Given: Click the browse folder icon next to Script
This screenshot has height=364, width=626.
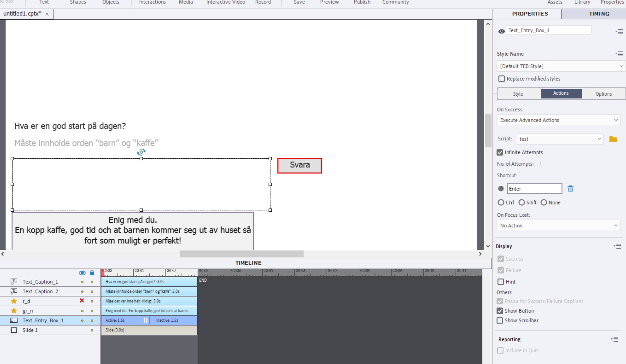Looking at the screenshot, I should coord(613,139).
